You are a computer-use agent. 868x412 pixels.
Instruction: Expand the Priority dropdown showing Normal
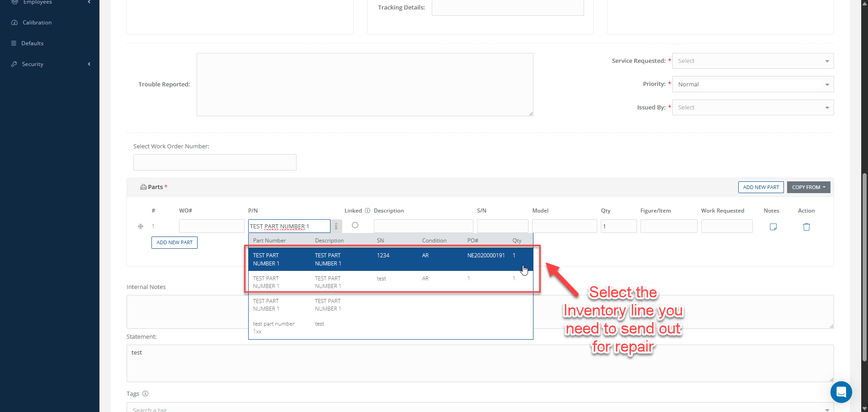pyautogui.click(x=753, y=85)
